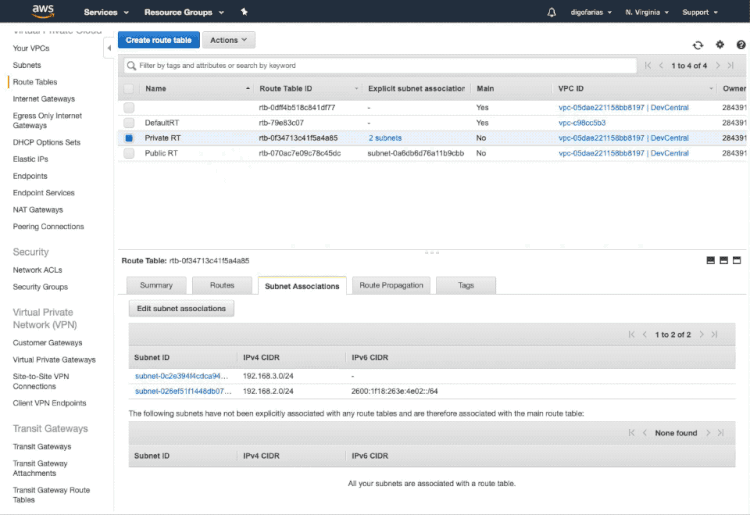The image size is (750, 515).
Task: Open the Route Propagation tab
Action: tap(391, 285)
